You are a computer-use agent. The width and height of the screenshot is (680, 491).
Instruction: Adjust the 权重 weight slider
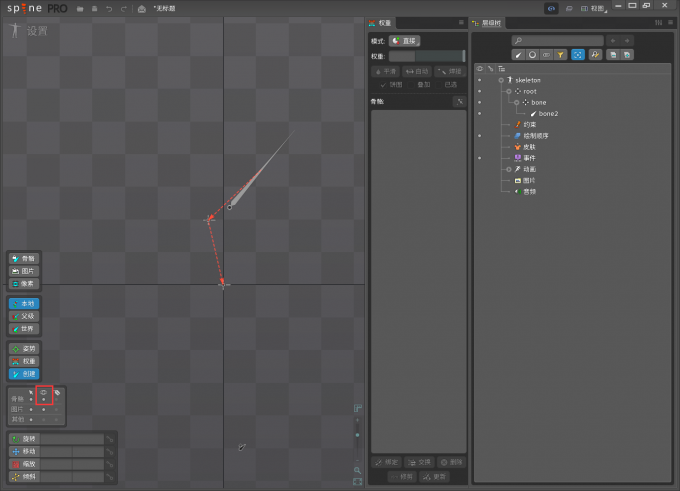coord(427,56)
